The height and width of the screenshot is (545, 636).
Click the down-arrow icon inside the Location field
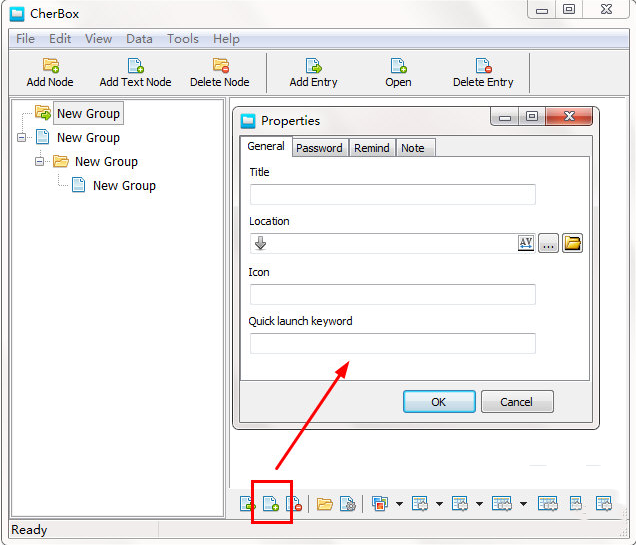pos(260,243)
